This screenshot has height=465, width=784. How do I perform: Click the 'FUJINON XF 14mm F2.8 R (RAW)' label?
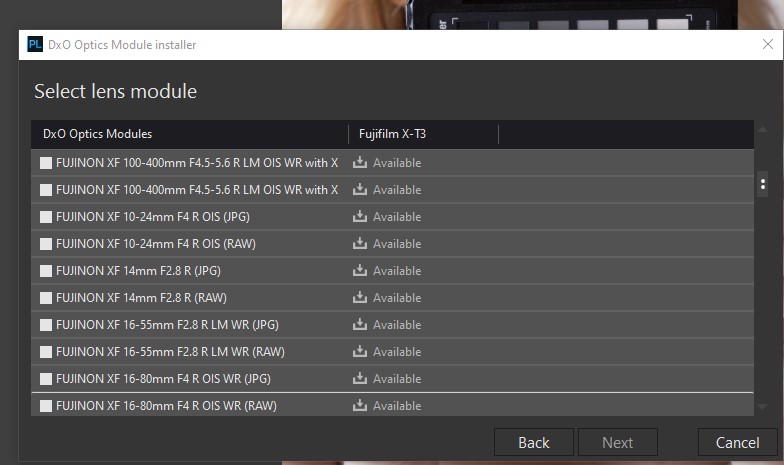[x=141, y=298]
